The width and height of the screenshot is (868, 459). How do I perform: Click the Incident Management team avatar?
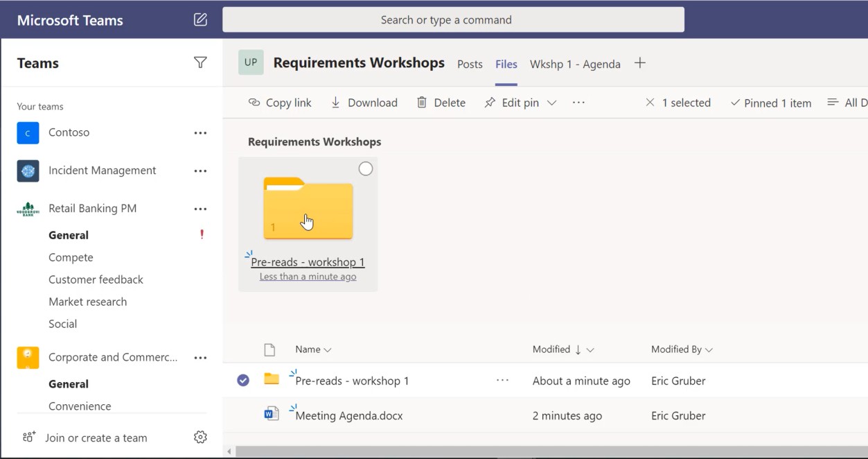point(28,171)
